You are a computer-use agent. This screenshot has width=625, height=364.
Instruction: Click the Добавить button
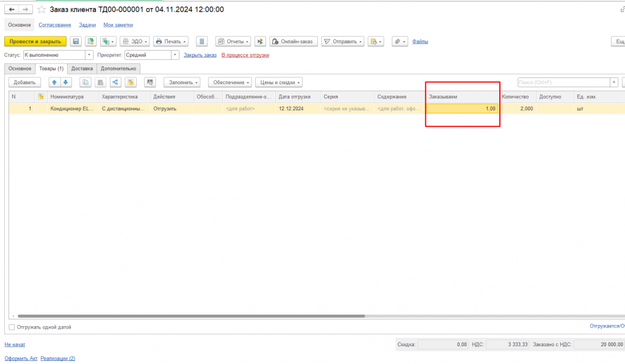pos(24,82)
